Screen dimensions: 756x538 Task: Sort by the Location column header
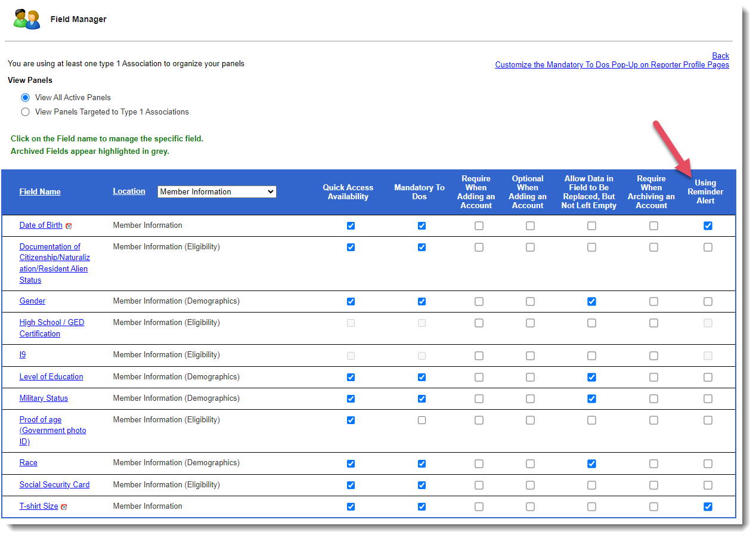tap(129, 191)
